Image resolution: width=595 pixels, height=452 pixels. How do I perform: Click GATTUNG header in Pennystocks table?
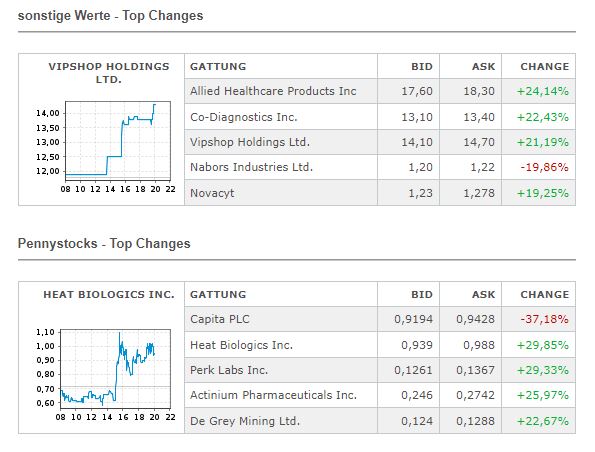[x=218, y=295]
